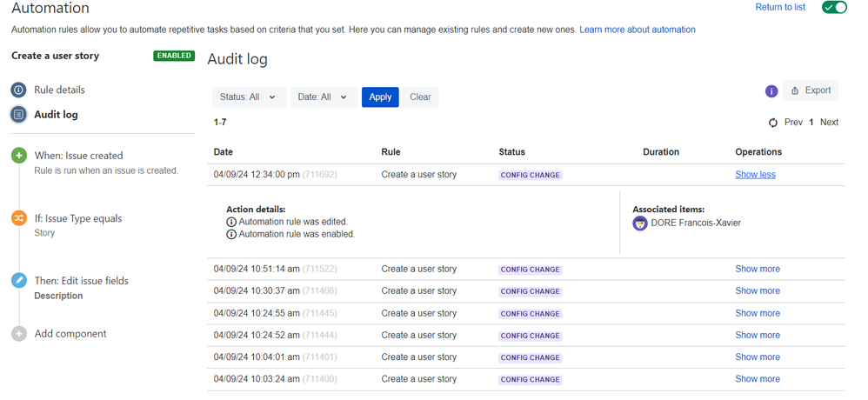Click 'Automation rule was enabled.' text

point(297,235)
